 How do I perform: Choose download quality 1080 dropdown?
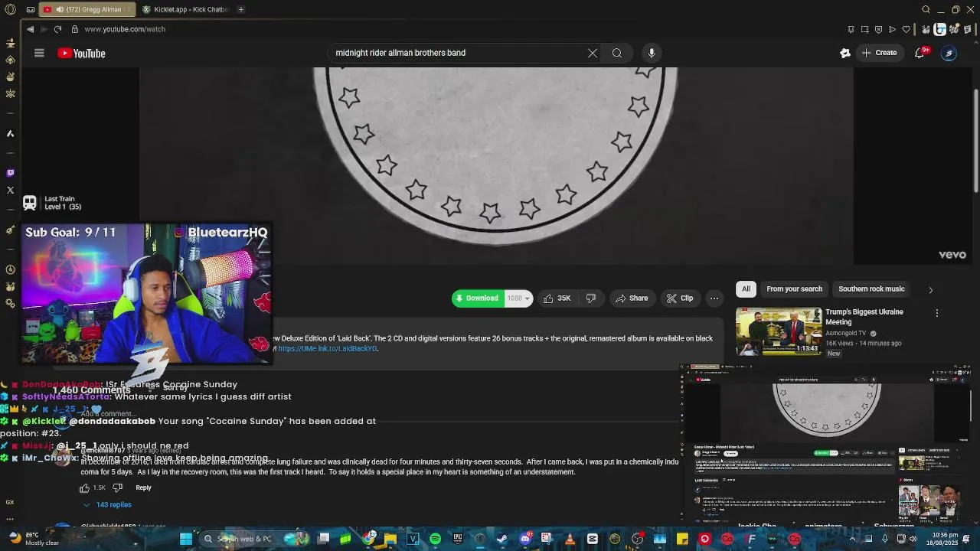tap(518, 298)
